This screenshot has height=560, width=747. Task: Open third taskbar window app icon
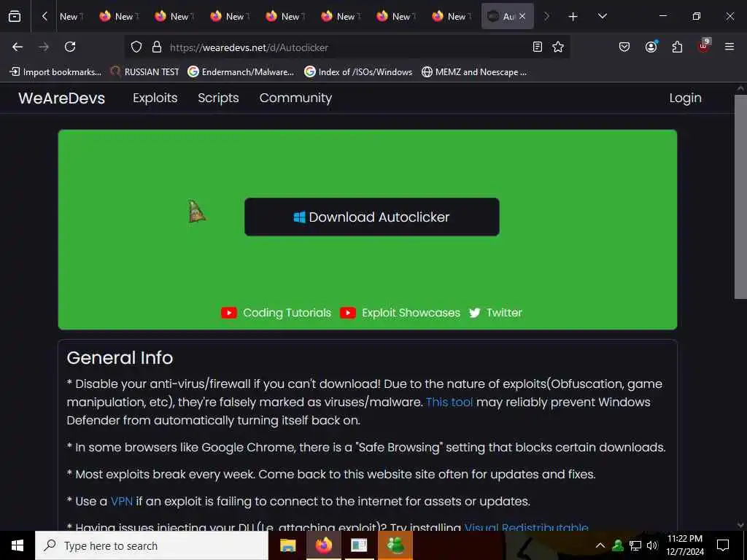(359, 545)
